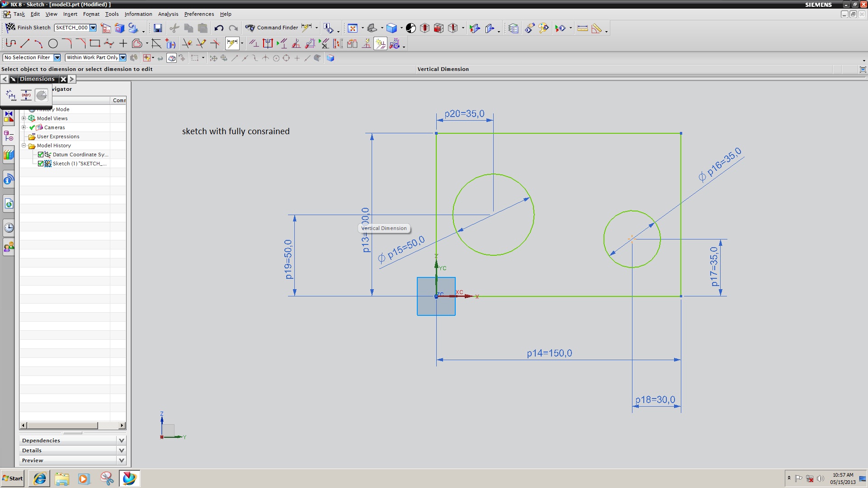Image resolution: width=868 pixels, height=488 pixels.
Task: Open the Analysis menu
Action: [168, 14]
